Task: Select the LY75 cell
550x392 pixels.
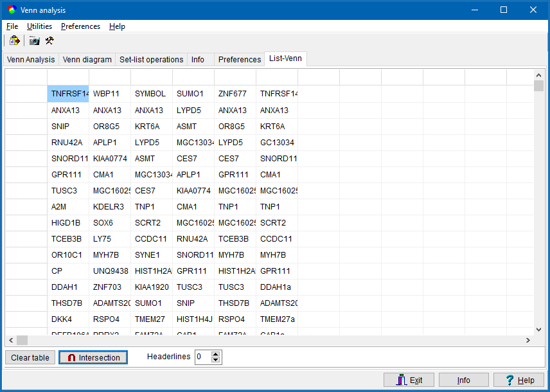Action: point(110,239)
